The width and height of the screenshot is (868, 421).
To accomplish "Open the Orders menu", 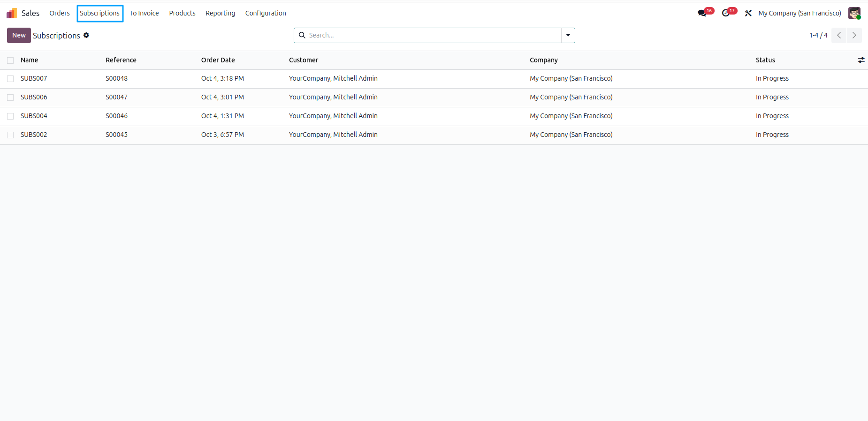I will (x=60, y=13).
